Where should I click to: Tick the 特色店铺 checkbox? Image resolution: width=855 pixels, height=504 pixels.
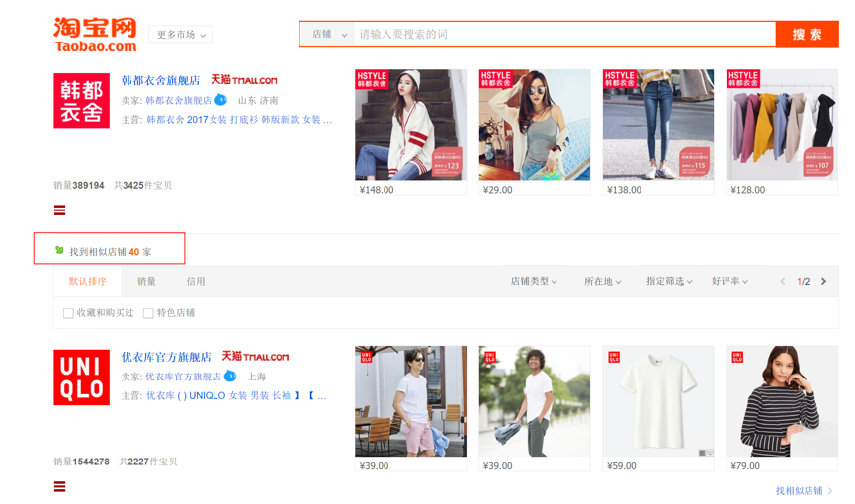(x=147, y=313)
